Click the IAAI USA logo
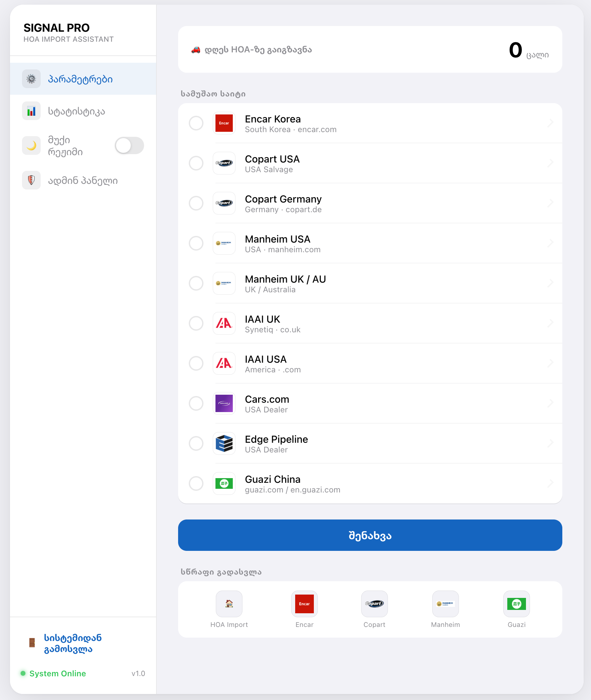The height and width of the screenshot is (700, 591). pos(224,363)
